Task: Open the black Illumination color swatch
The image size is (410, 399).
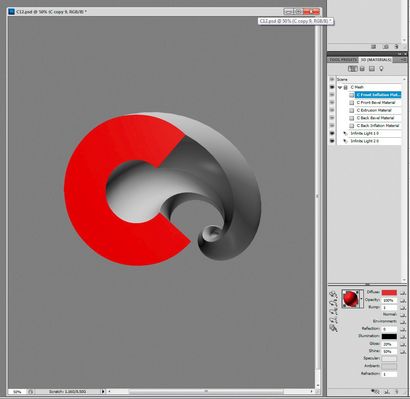Action: 389,336
